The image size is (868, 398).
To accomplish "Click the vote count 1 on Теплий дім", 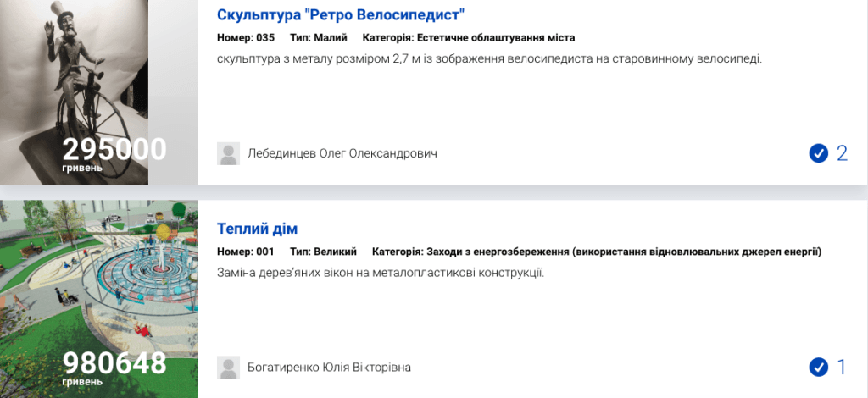I will (x=842, y=368).
